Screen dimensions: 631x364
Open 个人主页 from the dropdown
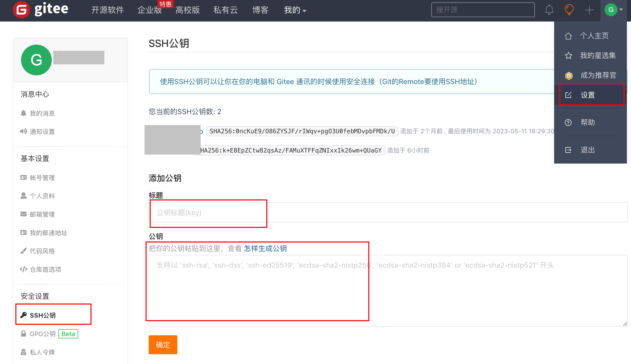(594, 36)
